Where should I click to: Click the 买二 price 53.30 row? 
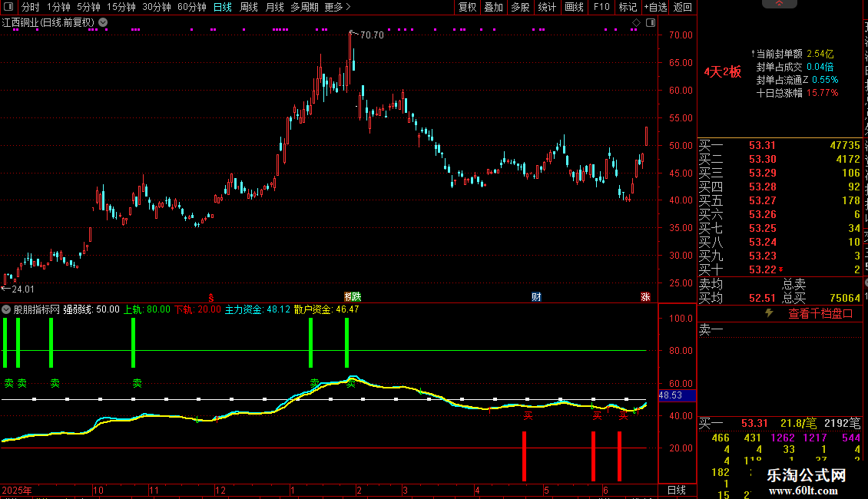point(780,160)
